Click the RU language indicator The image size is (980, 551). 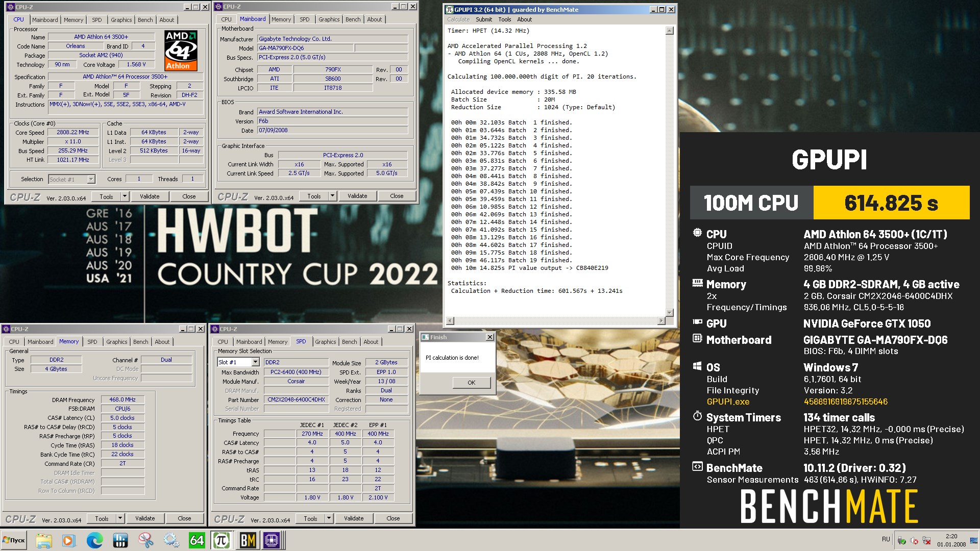[x=886, y=539]
